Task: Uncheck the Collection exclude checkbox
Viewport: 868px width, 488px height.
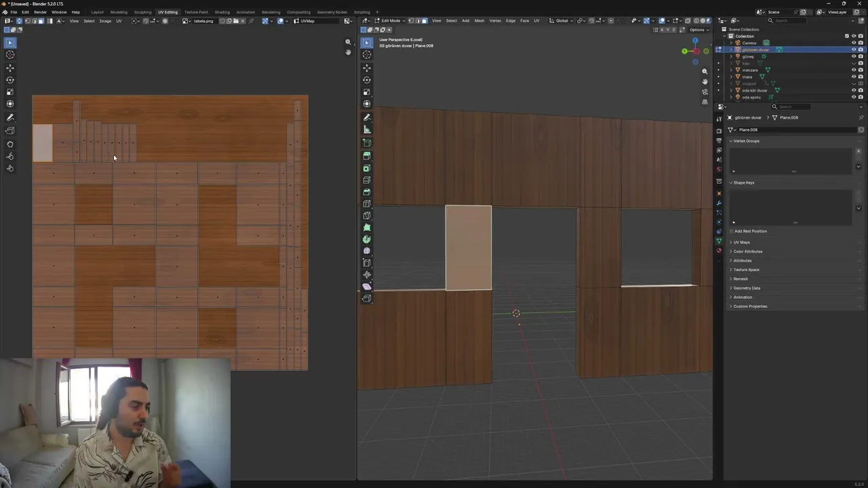Action: 847,36
